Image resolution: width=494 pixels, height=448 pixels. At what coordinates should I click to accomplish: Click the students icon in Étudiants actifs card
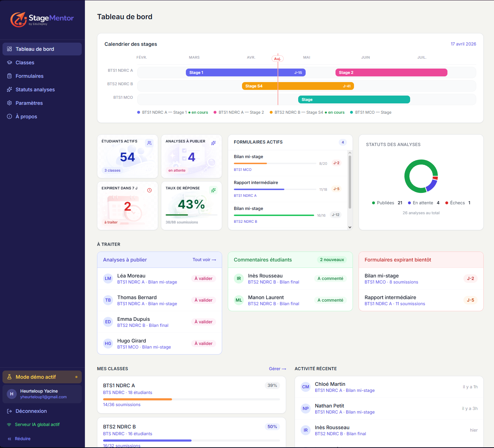click(x=149, y=143)
